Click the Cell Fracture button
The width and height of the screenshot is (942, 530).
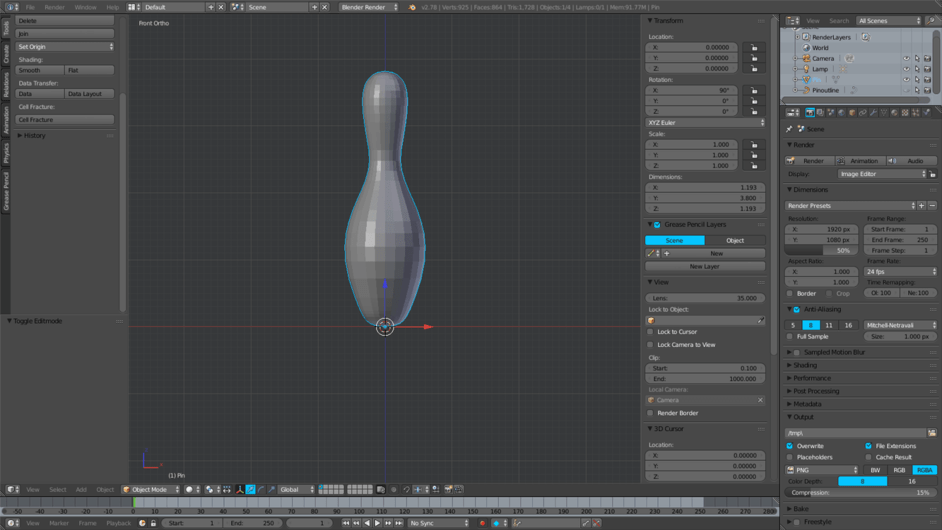click(65, 120)
